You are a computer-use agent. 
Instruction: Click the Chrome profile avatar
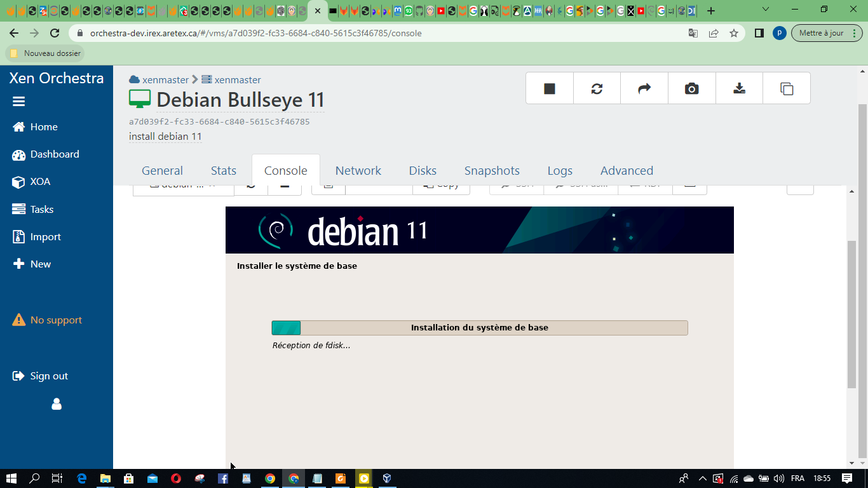779,33
